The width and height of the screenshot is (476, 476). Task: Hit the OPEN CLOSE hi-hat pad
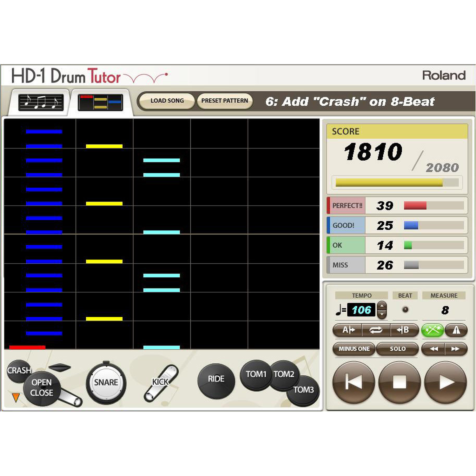click(x=41, y=388)
